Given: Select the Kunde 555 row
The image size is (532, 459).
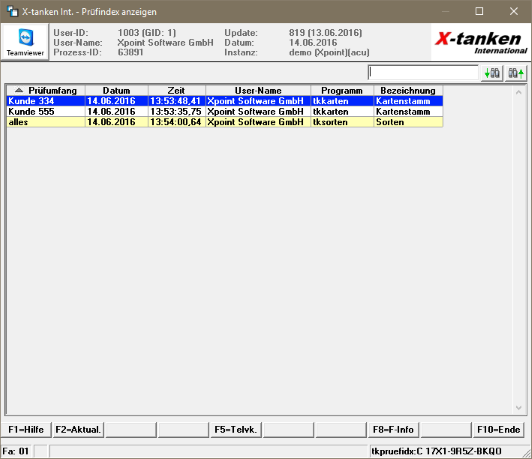Looking at the screenshot, I should tap(225, 112).
